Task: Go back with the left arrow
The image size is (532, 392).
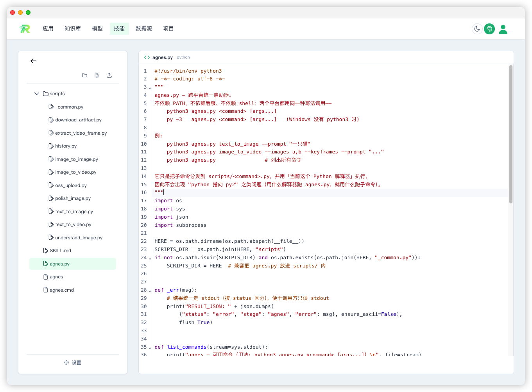Action: click(x=33, y=61)
